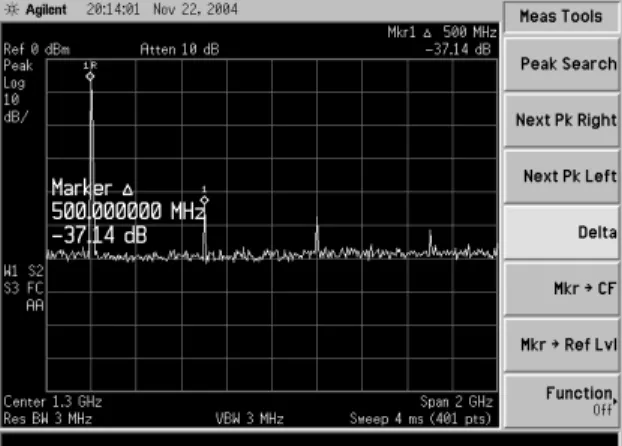This screenshot has height=446, width=622.
Task: Run Peak Search softkey
Action: pos(562,64)
